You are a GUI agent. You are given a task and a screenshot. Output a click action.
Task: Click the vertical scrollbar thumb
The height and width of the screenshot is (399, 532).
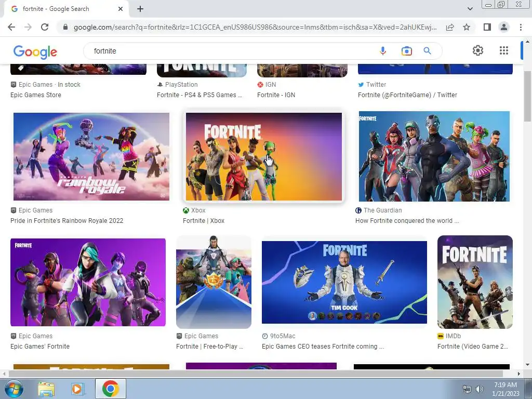(528, 96)
